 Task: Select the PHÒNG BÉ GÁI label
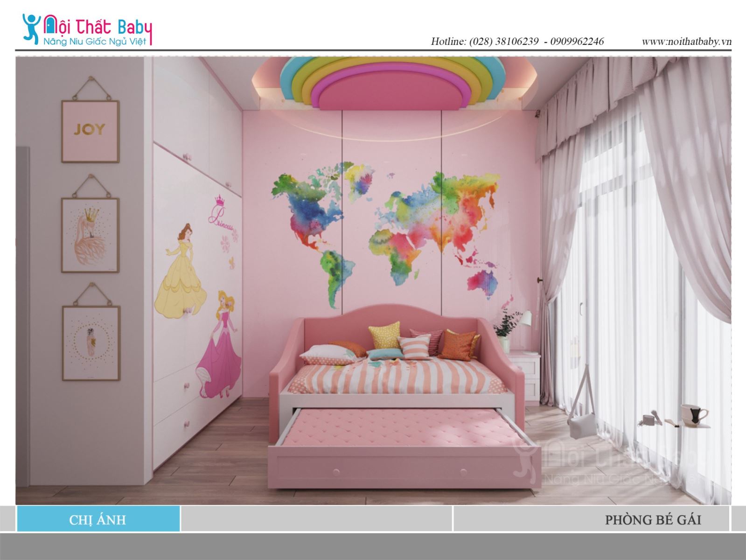click(x=653, y=519)
